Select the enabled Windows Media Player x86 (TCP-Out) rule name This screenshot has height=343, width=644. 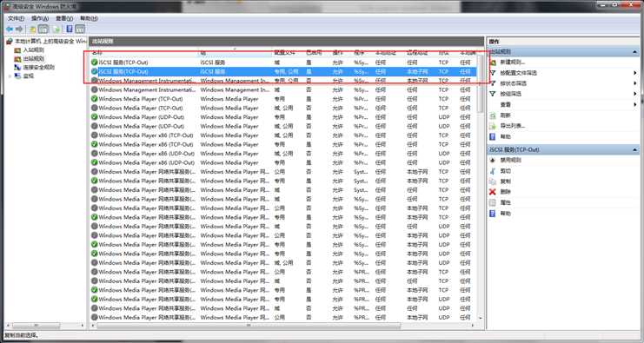(x=146, y=144)
